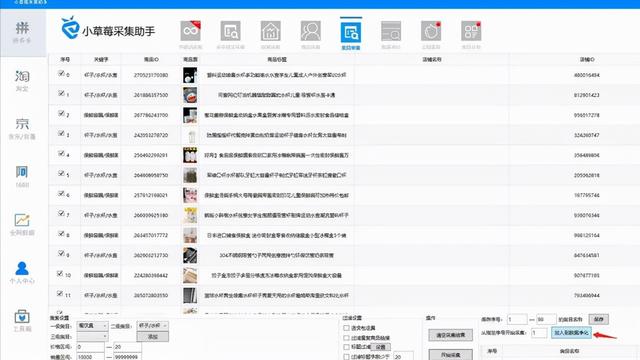
Task: Click the 添加 add category button
Action: tap(153, 337)
